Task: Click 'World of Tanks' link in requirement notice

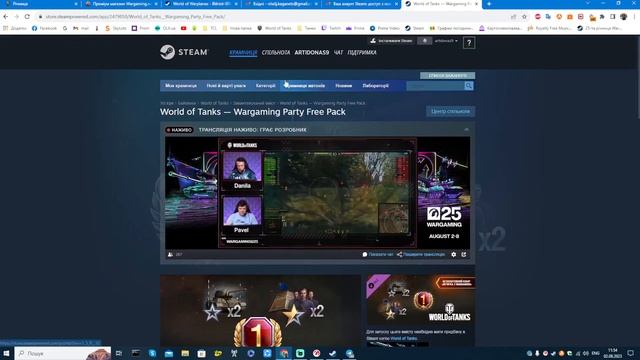Action: coord(404,338)
